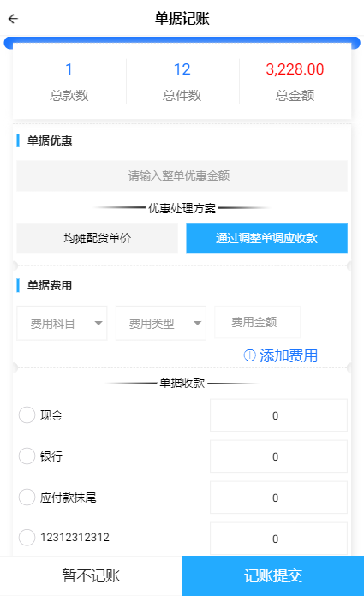Viewport: 364px width, 596px height.
Task: Click the 暂不记账 button
Action: 92,575
